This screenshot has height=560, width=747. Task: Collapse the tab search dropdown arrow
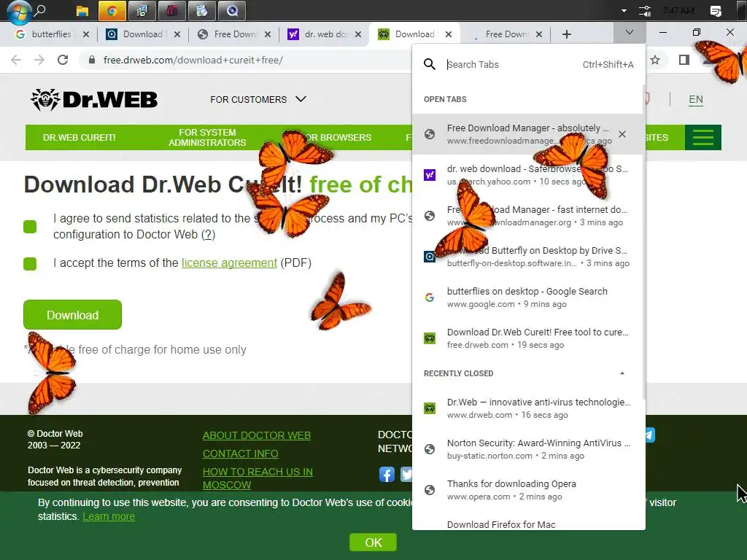point(630,32)
